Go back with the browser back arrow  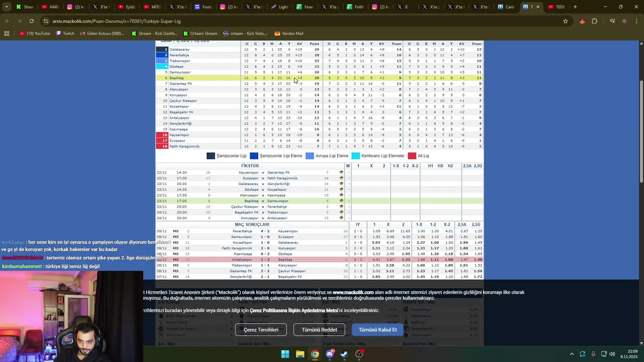7,21
